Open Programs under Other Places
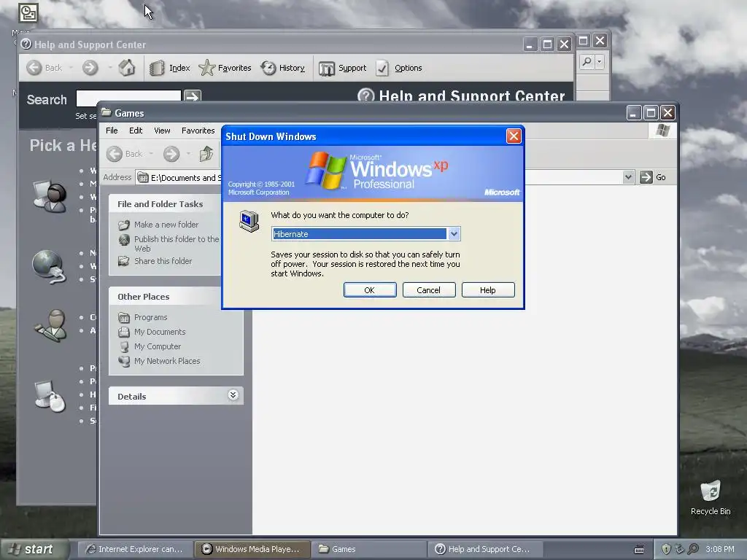Viewport: 747px width, 560px height. [150, 317]
